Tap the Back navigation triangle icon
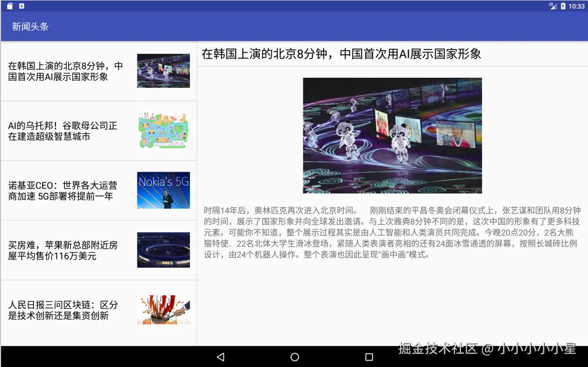The image size is (588, 367). (x=220, y=357)
